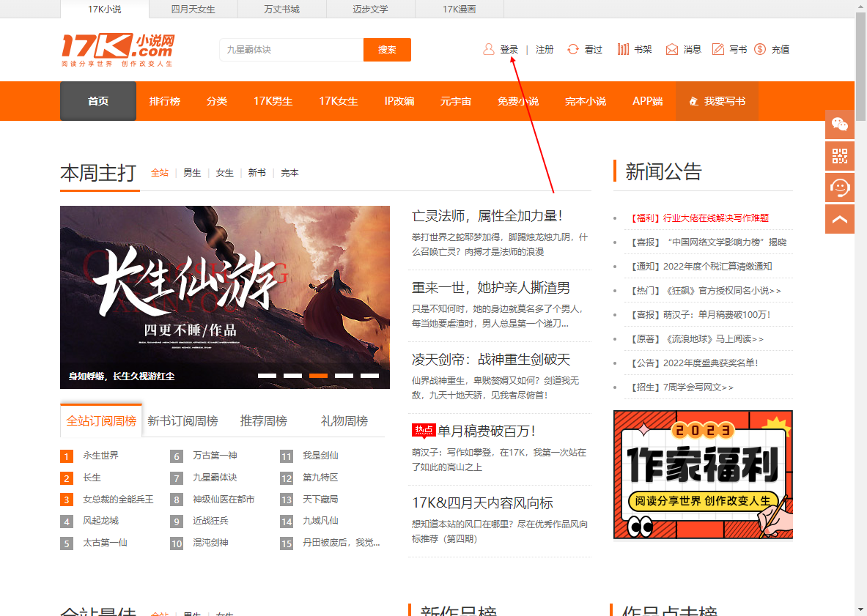Select the 全站 filter under 本周主打
Viewport: 867px width, 616px height.
[159, 173]
